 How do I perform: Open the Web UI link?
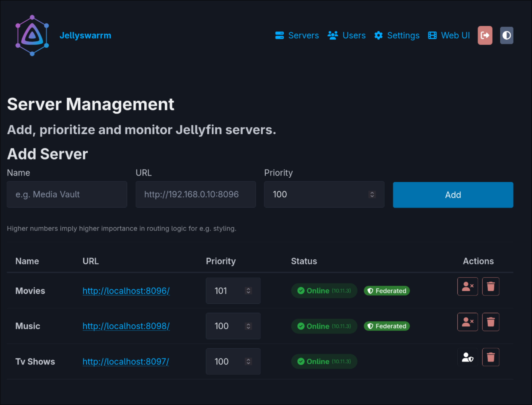pos(449,35)
